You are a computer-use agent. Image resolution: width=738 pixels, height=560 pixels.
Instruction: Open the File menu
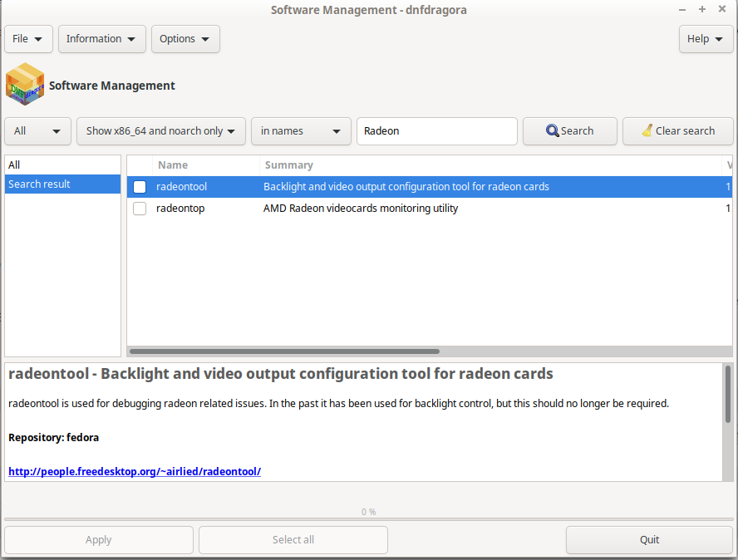pos(28,39)
